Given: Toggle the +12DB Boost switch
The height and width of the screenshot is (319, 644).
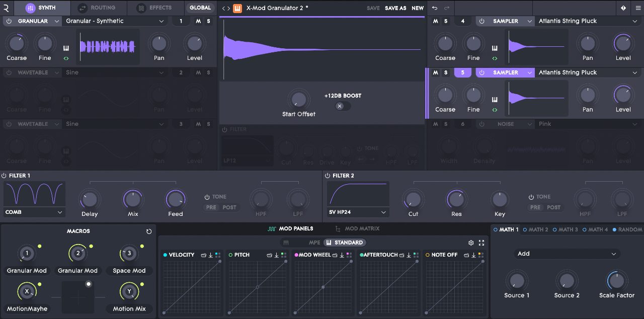Looking at the screenshot, I should pyautogui.click(x=343, y=106).
